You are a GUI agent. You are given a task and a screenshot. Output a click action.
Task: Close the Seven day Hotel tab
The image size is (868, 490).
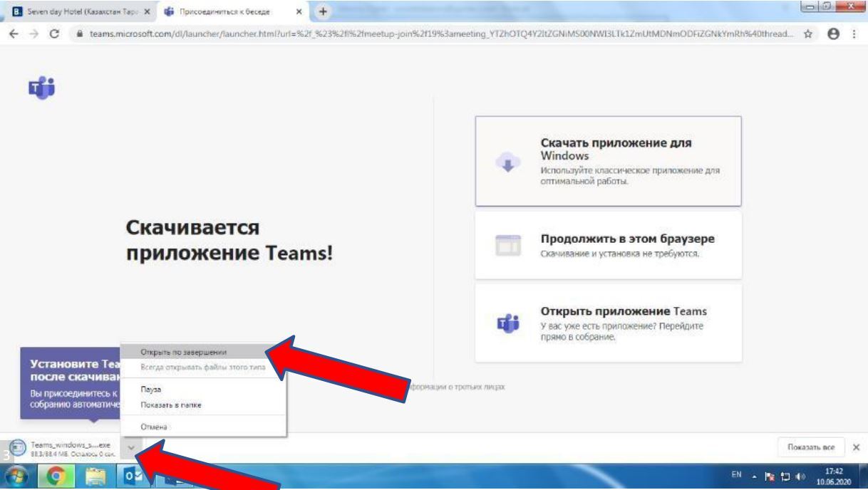tap(146, 12)
